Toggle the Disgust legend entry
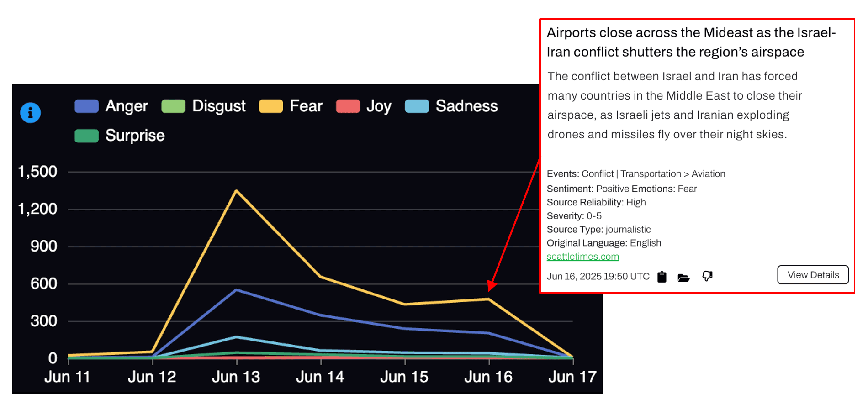This screenshot has height=420, width=868. (204, 106)
